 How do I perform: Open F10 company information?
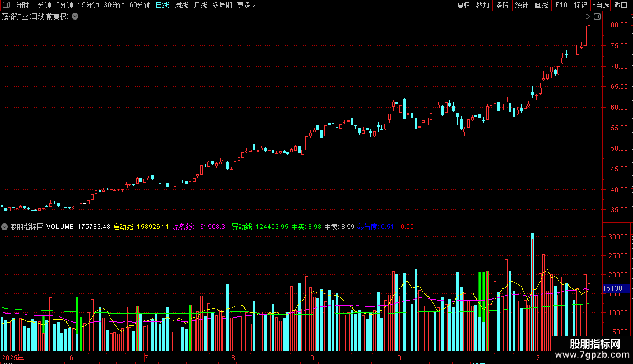tap(561, 5)
